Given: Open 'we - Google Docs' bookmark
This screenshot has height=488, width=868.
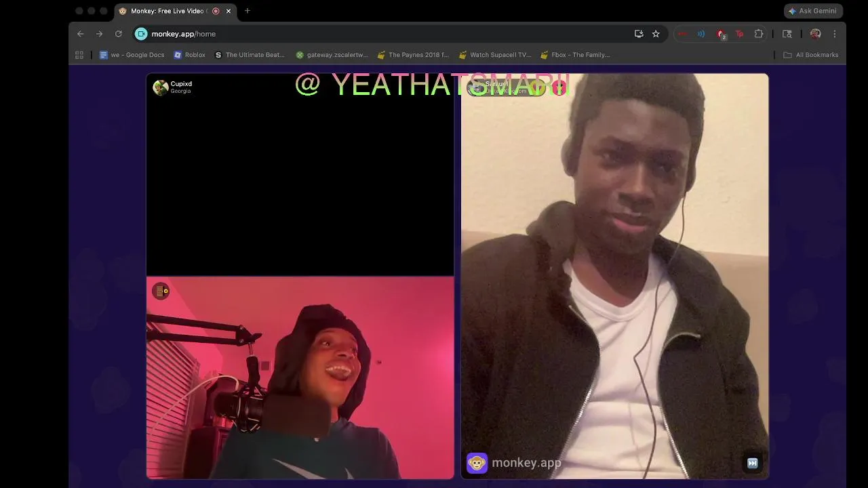Looking at the screenshot, I should coord(132,55).
